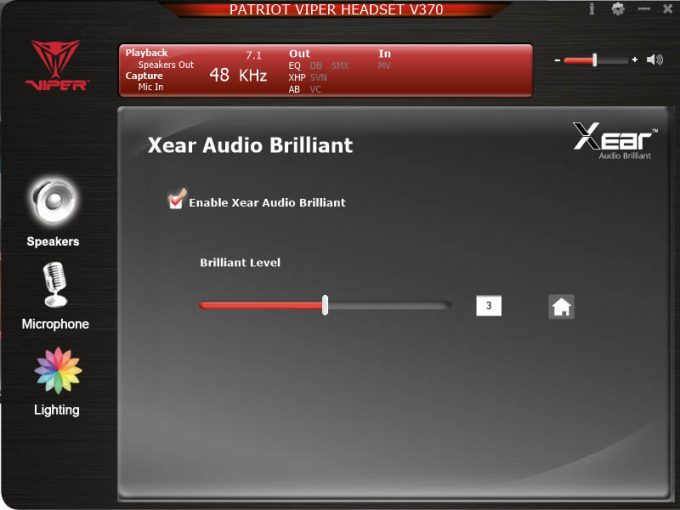Close the Viper headset window

[668, 9]
